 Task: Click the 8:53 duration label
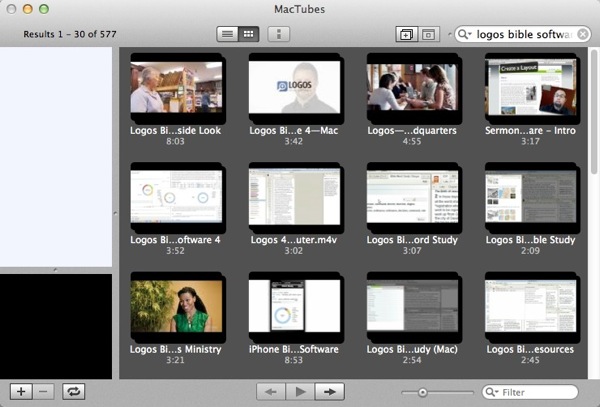pyautogui.click(x=293, y=360)
